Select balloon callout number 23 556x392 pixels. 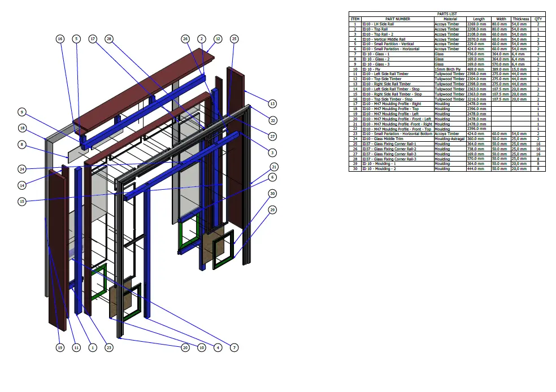(x=109, y=348)
